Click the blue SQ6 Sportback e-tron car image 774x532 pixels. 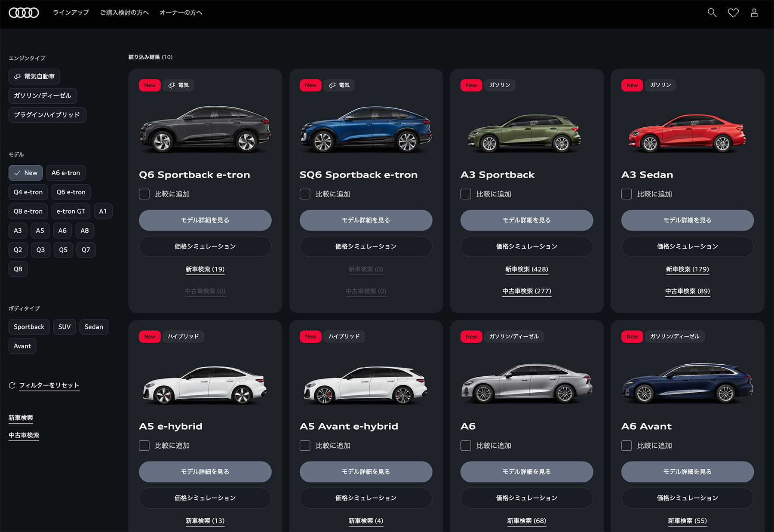click(x=366, y=129)
